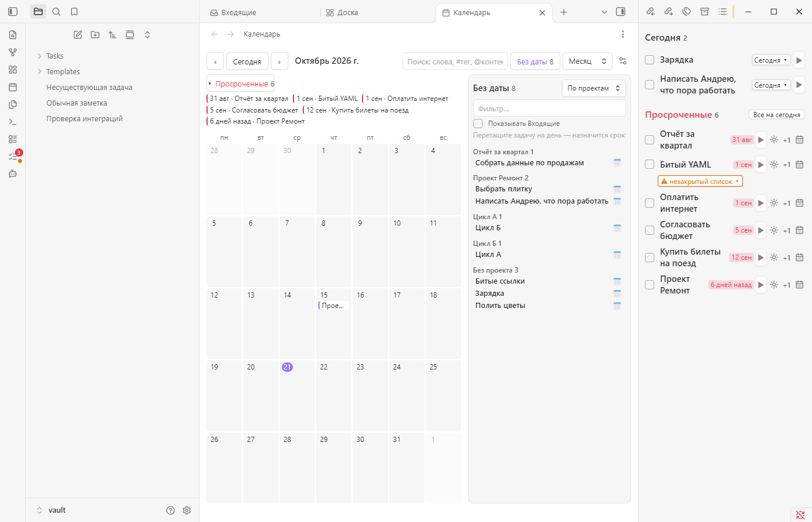Click the Поиск search field in the calendar
The width and height of the screenshot is (812, 522).
coord(455,61)
